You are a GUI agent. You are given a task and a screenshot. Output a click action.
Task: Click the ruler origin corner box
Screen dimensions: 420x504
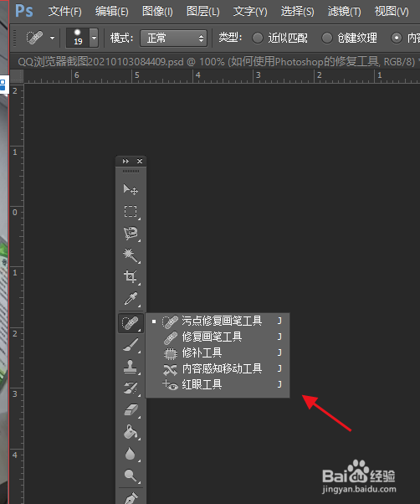coord(17,76)
